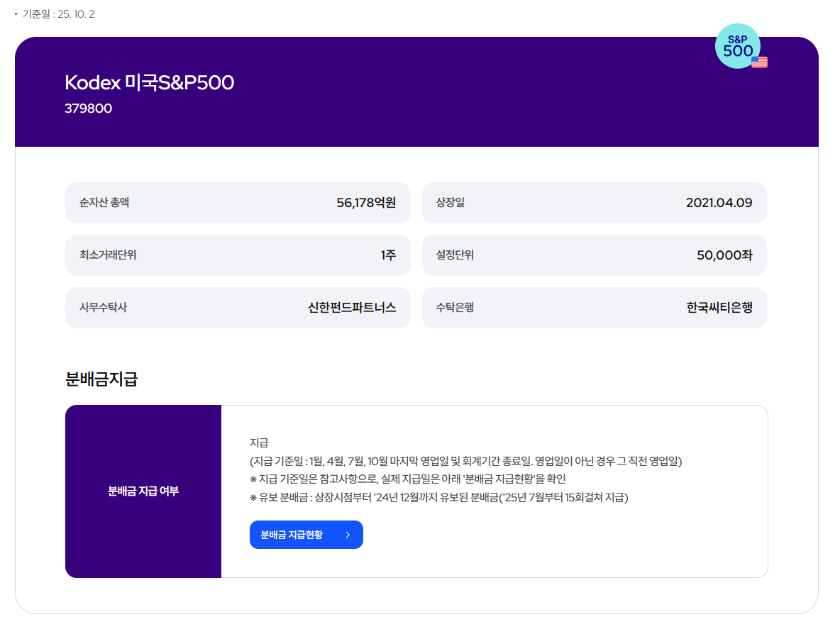Click the 유보 분배금 note line

pyautogui.click(x=438, y=497)
